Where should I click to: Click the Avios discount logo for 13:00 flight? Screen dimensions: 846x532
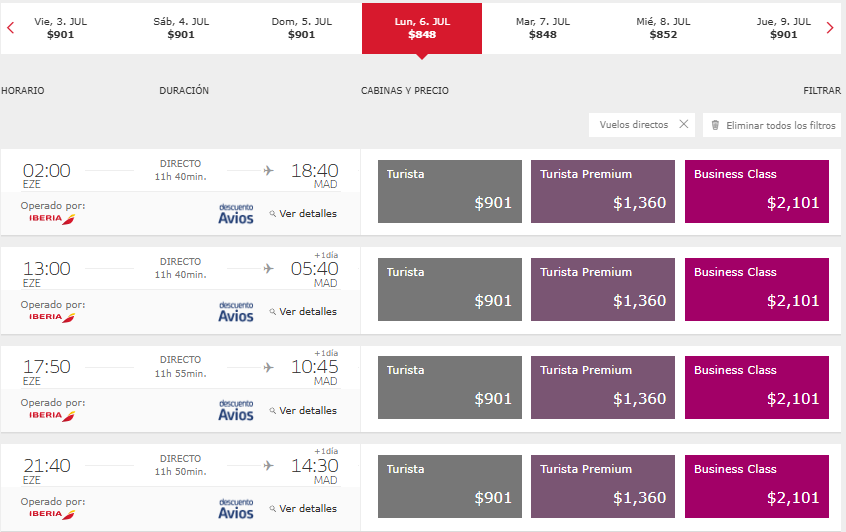coord(236,311)
